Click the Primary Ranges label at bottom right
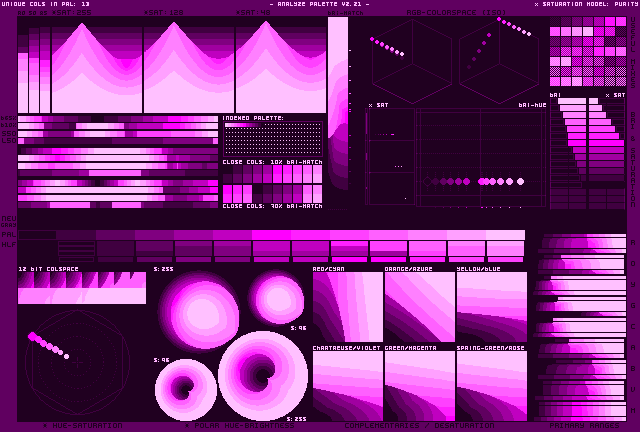Viewport: 640px width, 432px height. coord(583,426)
